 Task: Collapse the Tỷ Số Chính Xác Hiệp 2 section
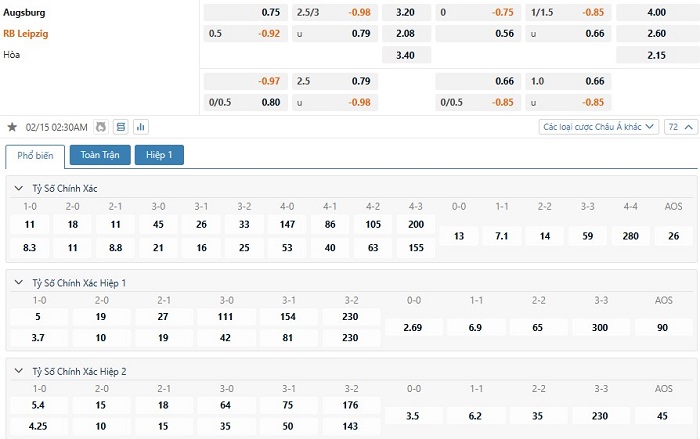[20, 371]
